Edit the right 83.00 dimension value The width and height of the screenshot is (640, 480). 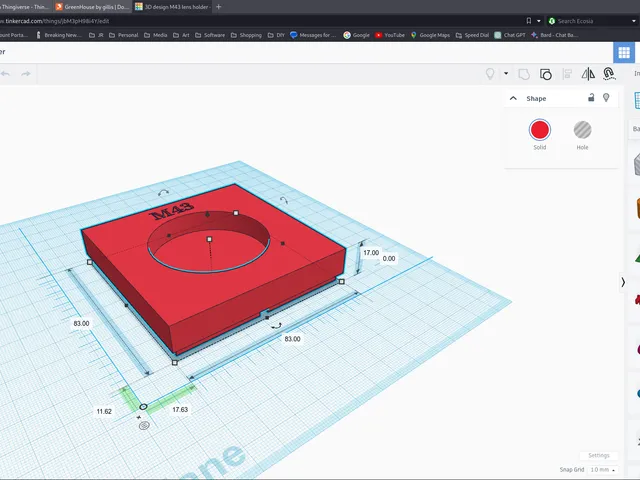click(x=292, y=339)
